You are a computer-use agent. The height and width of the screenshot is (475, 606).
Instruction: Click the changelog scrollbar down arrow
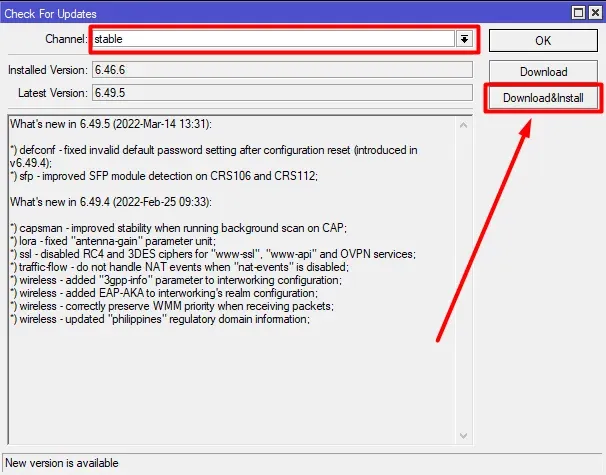[462, 435]
